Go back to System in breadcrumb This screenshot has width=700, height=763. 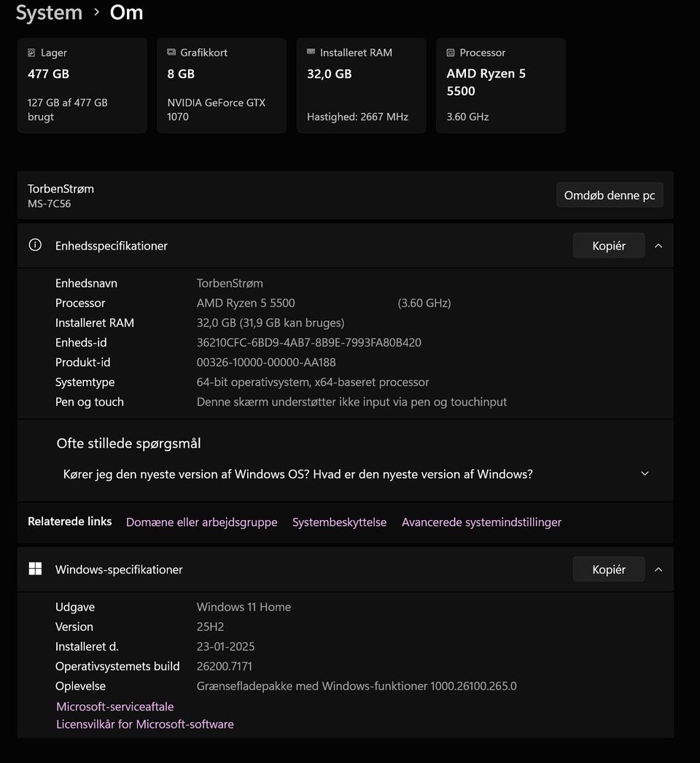(x=49, y=12)
